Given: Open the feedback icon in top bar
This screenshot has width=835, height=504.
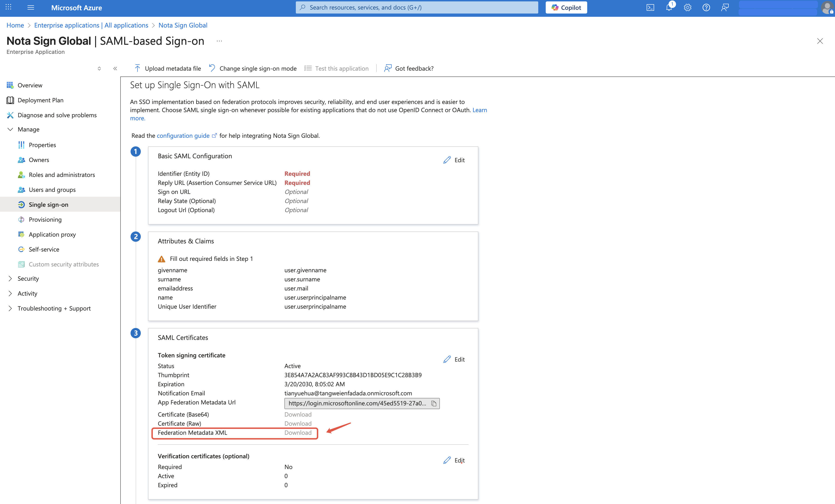Looking at the screenshot, I should 725,7.
